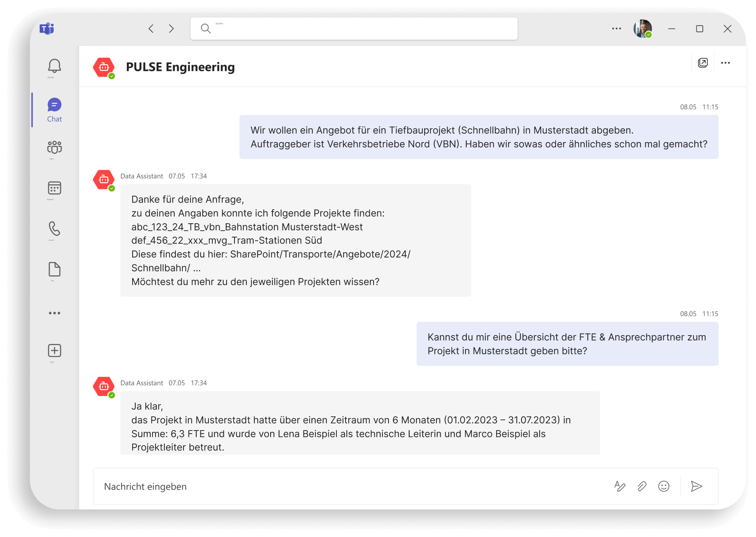
Task: Open the emoji picker
Action: [664, 486]
